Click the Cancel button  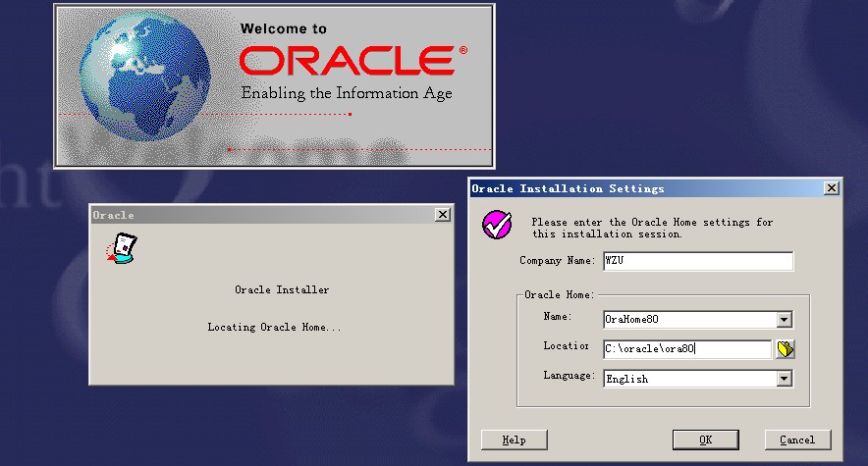click(x=797, y=440)
